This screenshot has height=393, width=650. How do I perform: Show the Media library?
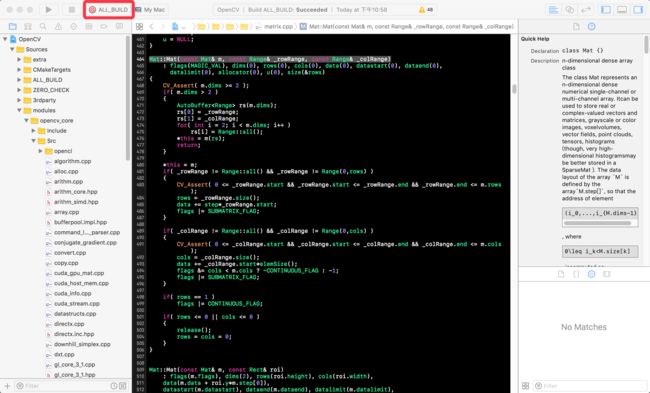(607, 274)
